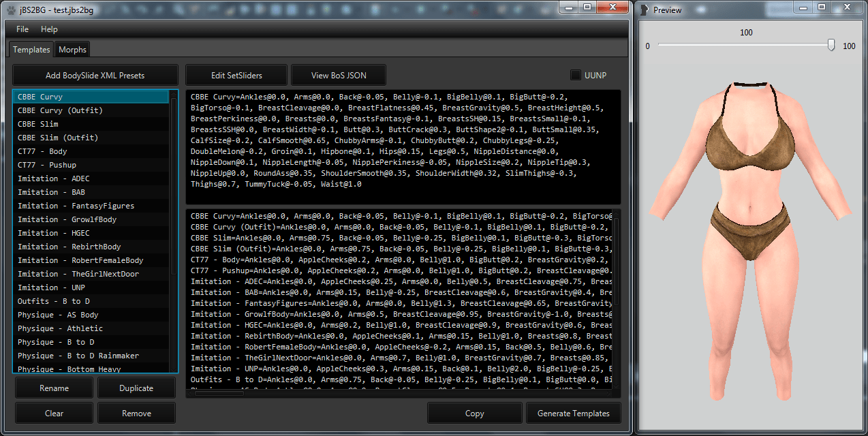Viewport: 868px width, 436px height.
Task: Clear the preset list
Action: pos(54,413)
